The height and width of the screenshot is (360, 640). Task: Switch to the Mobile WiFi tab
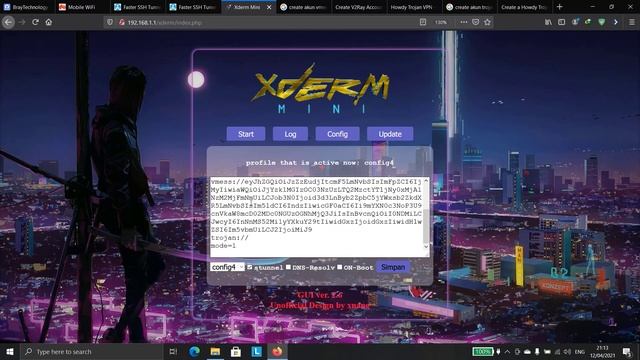coord(82,7)
